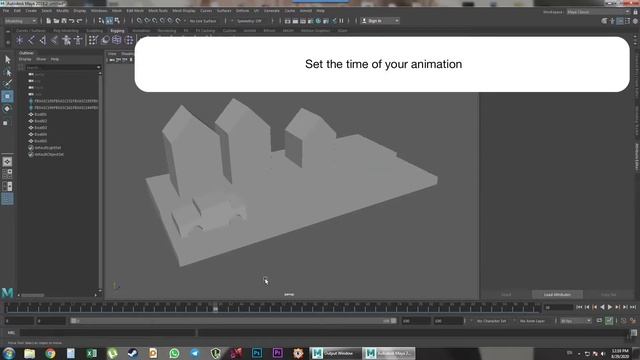This screenshot has height=360, width=640.
Task: Open animation preferences icon at range slider
Action: click(633, 321)
